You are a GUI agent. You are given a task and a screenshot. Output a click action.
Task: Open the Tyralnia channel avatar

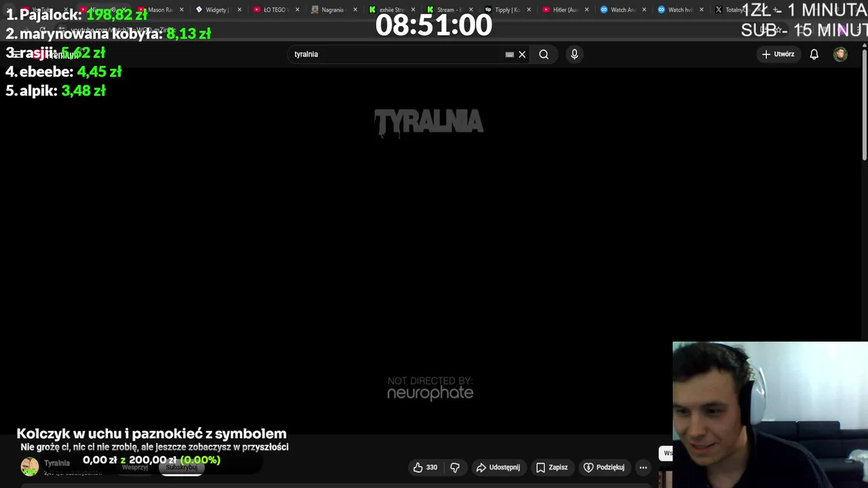pos(30,466)
